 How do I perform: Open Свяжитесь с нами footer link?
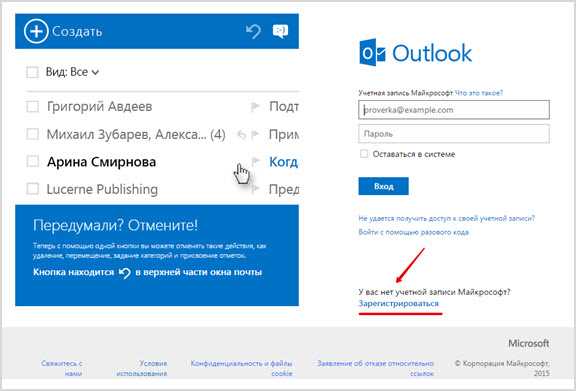point(62,368)
